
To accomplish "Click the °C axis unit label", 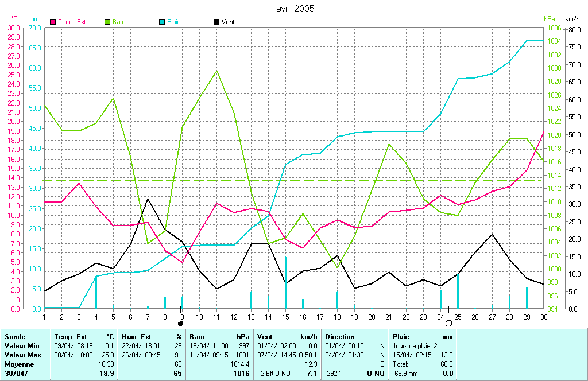I will pos(15,19).
